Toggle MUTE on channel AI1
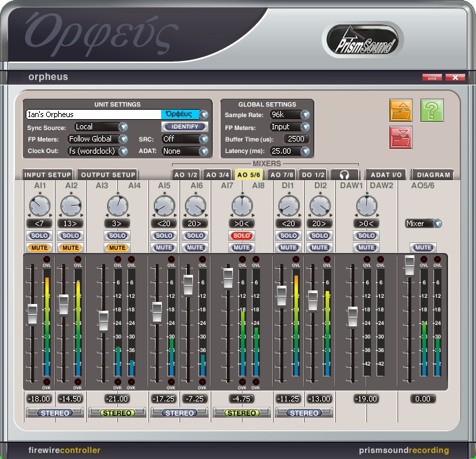Image resolution: width=476 pixels, height=459 pixels. click(x=39, y=248)
